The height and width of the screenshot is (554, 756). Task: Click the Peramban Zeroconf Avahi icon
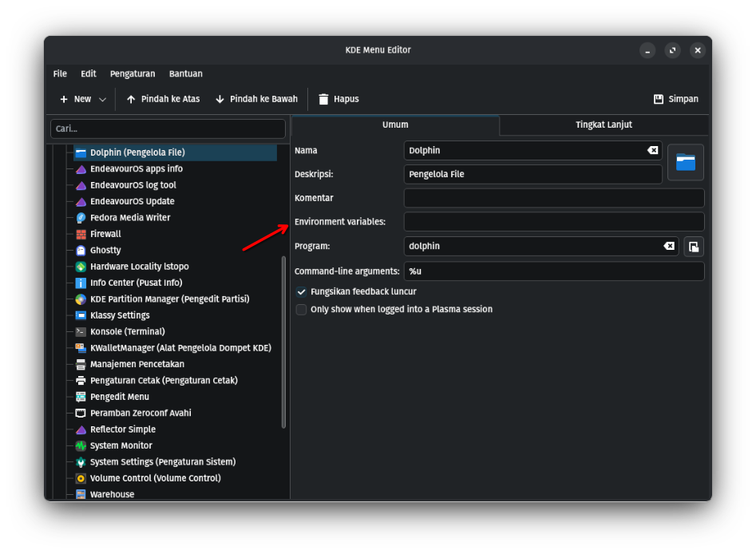pos(81,414)
